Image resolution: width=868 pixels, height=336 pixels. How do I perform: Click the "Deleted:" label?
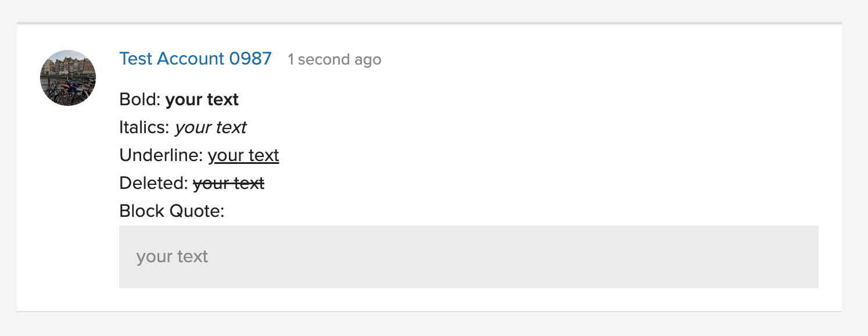coord(154,183)
